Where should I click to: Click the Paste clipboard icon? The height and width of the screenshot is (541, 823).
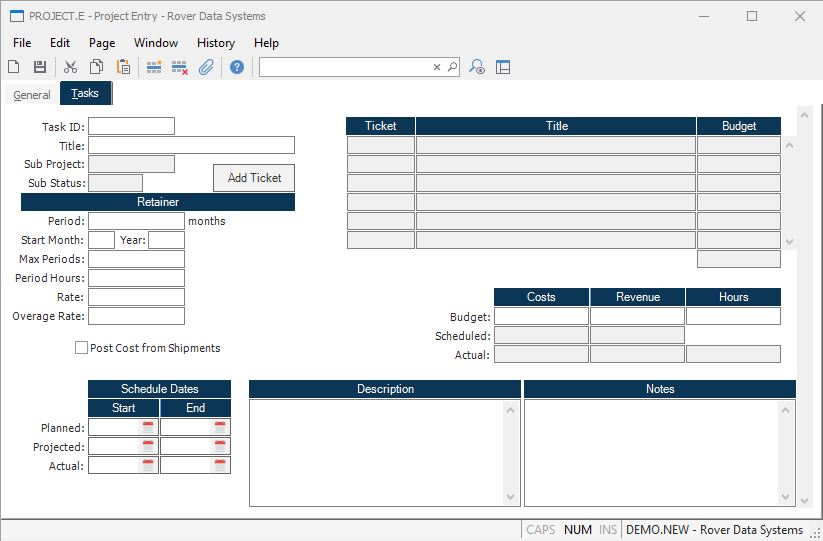[123, 67]
